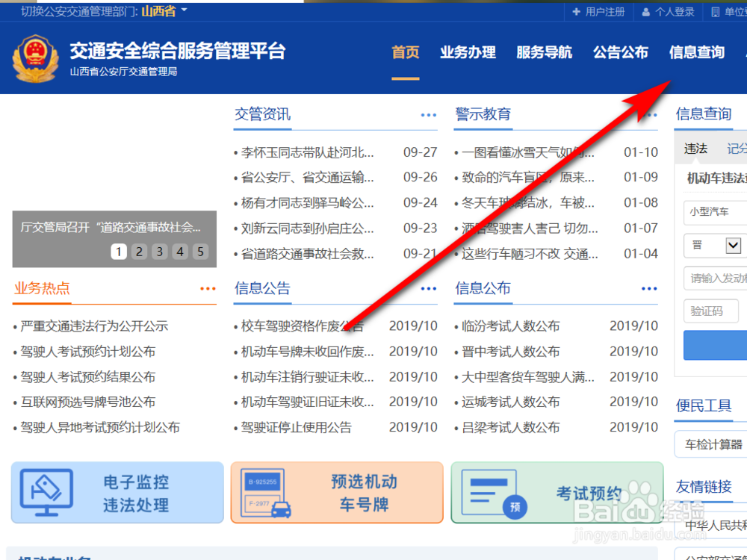Click the police emblem logo
Viewport: 747px width, 560px height.
[x=35, y=57]
